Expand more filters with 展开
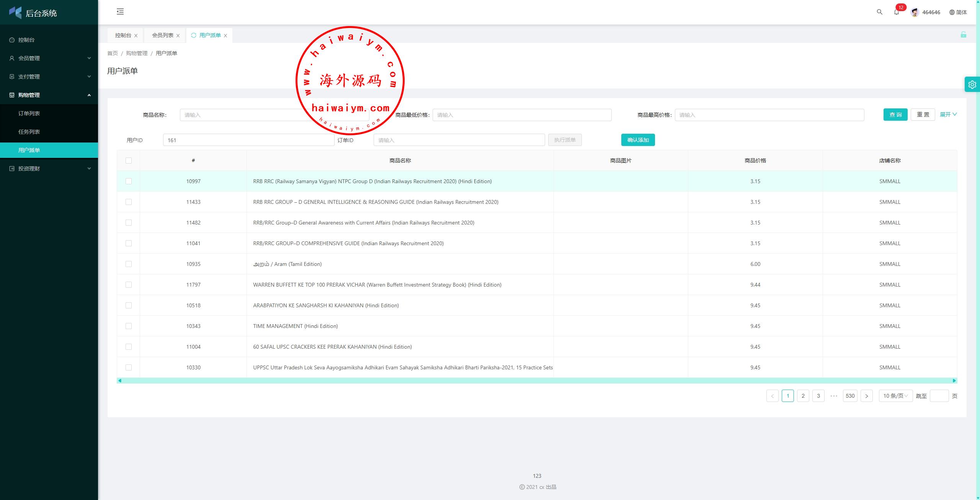This screenshot has width=980, height=500. 948,115
